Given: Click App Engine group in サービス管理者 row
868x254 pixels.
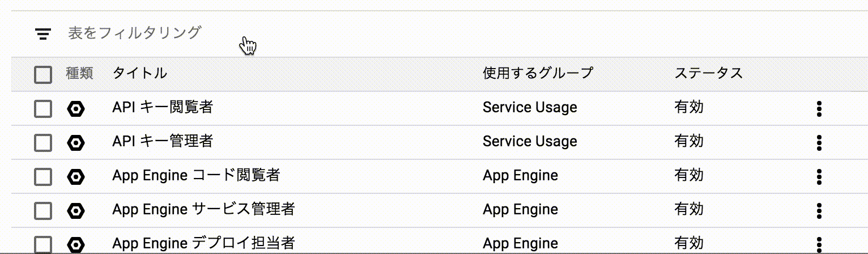Looking at the screenshot, I should (x=520, y=210).
